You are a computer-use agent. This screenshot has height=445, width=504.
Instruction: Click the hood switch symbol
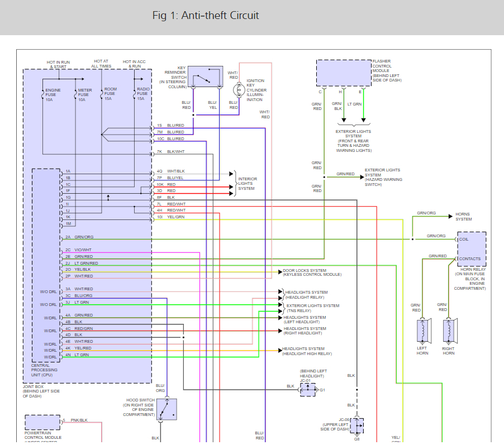pos(167,409)
